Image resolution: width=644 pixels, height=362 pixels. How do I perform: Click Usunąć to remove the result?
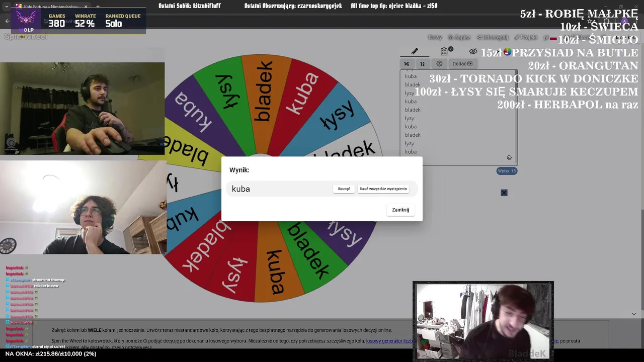(x=344, y=189)
